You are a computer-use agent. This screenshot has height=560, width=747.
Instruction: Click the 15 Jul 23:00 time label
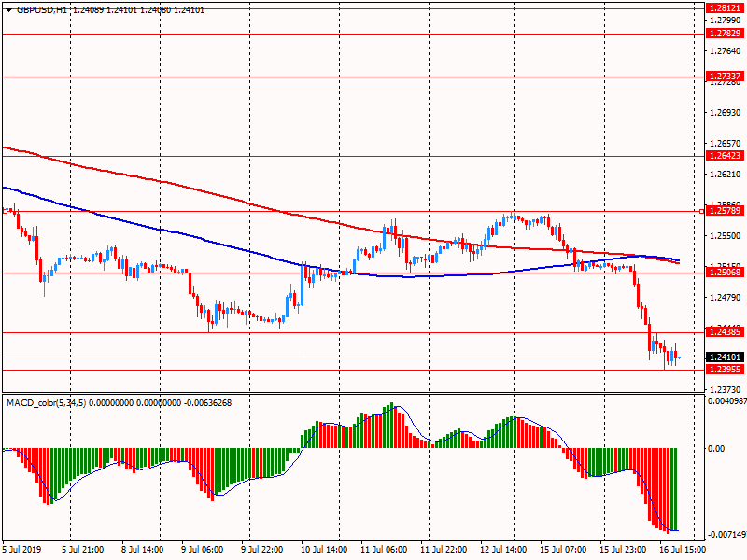[x=623, y=550]
